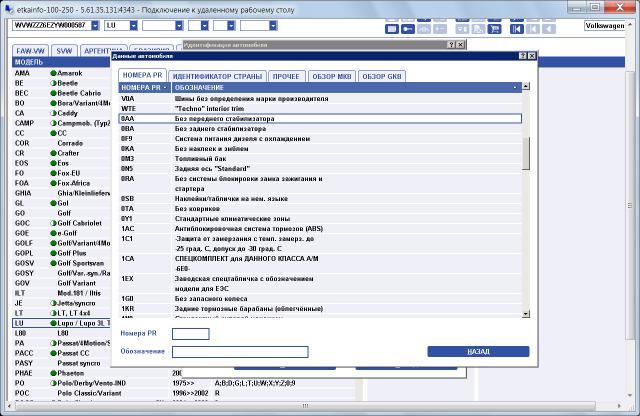Select the GOPL Golf Plus model row
This screenshot has height=416, width=640.
[x=62, y=253]
